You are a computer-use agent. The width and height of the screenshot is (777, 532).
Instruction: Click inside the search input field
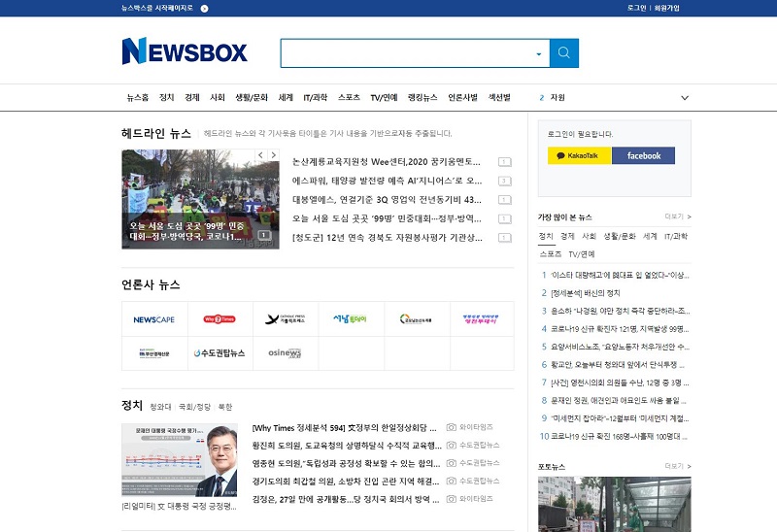click(x=406, y=53)
